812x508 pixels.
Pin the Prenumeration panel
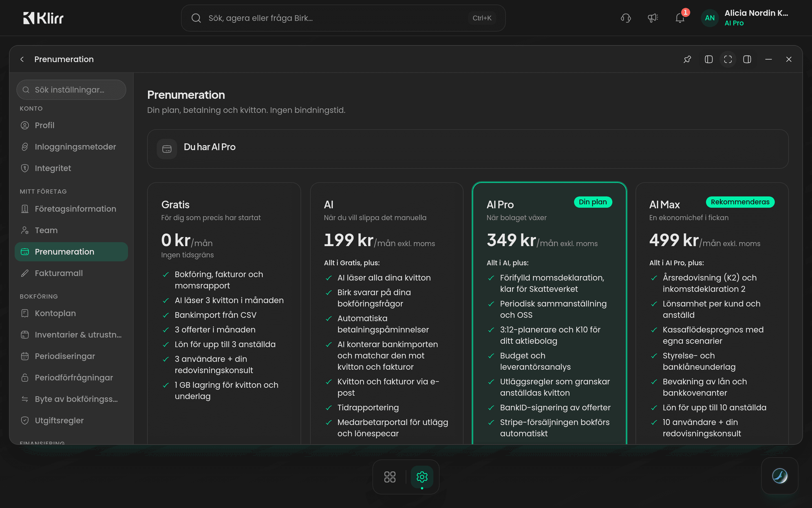click(687, 59)
